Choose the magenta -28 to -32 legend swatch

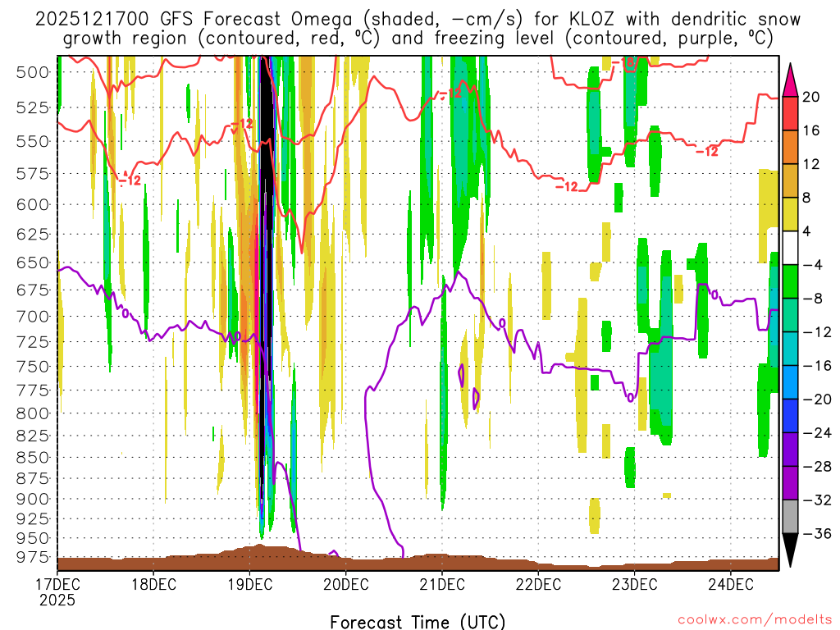pyautogui.click(x=790, y=483)
